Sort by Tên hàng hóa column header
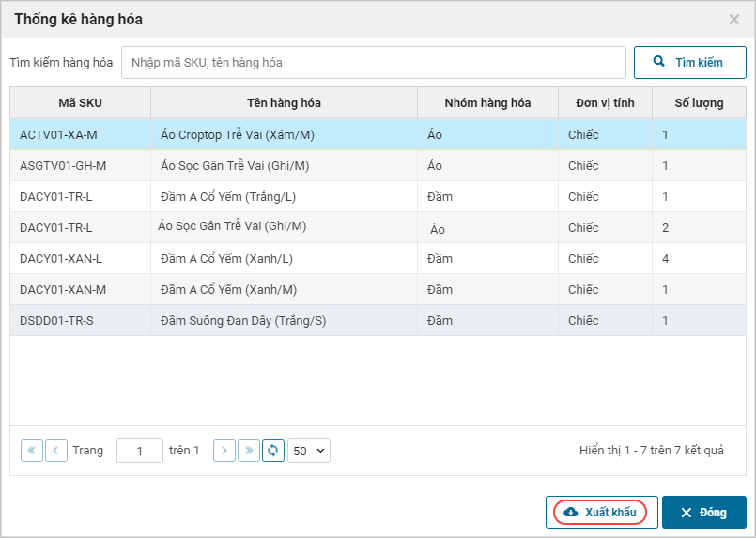This screenshot has width=756, height=538. [284, 103]
